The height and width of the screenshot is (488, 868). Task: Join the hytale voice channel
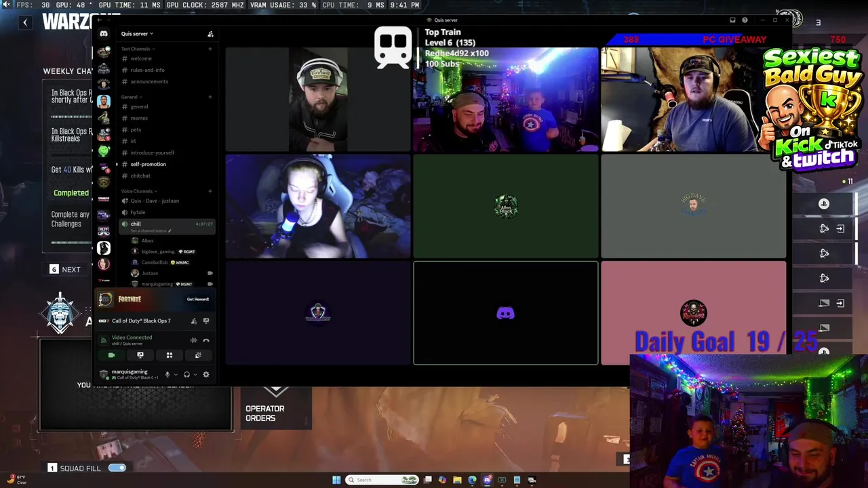[x=166, y=212]
